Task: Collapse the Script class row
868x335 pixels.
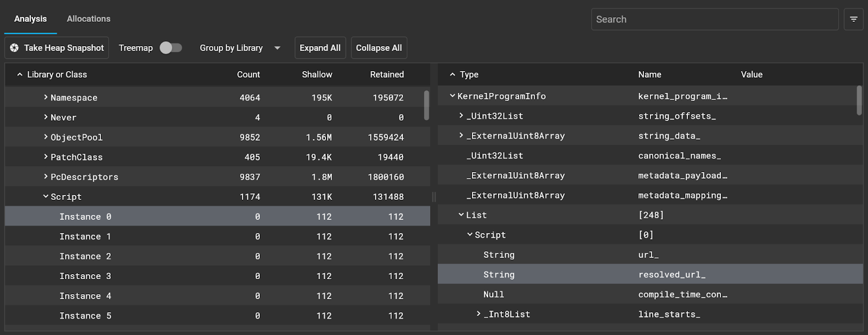Action: [x=46, y=197]
